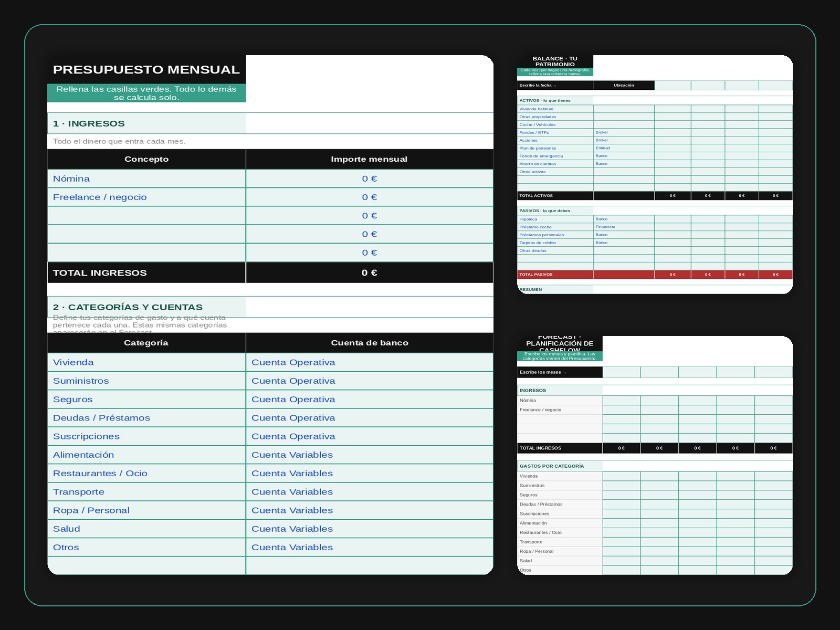Click Restaurantes / Ocio category cell in Presupuesto
Viewport: 840px width, 630px height.
pos(146,474)
